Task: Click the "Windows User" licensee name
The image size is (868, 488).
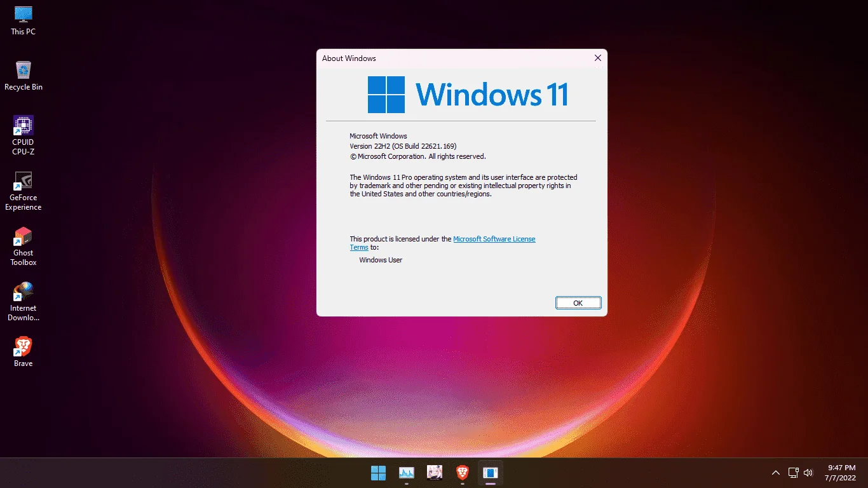Action: pyautogui.click(x=381, y=260)
